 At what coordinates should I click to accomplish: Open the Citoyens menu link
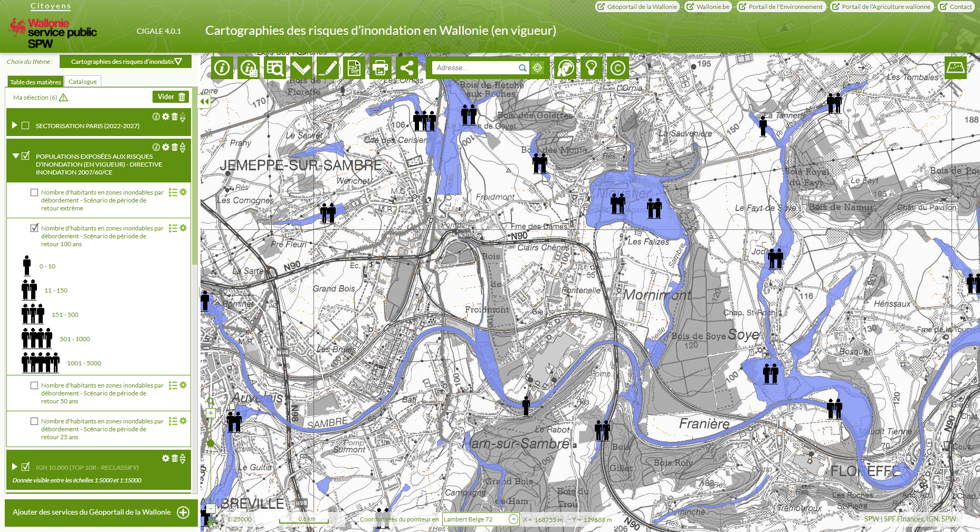(51, 6)
